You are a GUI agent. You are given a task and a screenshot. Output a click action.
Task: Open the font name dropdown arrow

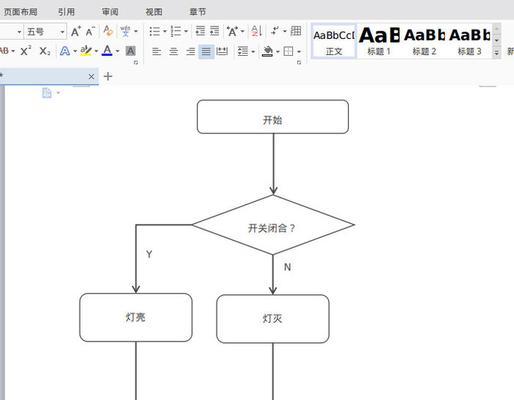pos(19,32)
